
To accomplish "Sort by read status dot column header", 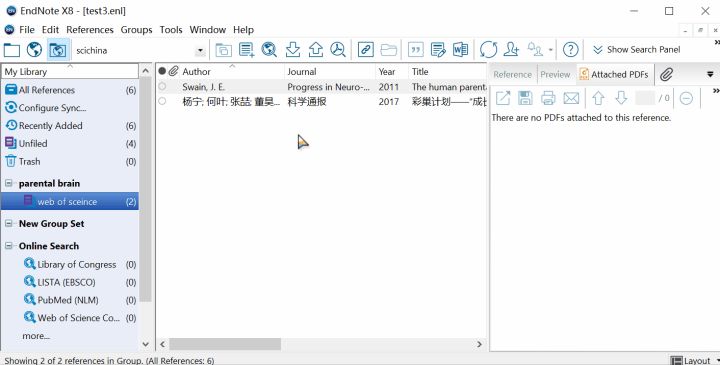I will pyautogui.click(x=162, y=71).
